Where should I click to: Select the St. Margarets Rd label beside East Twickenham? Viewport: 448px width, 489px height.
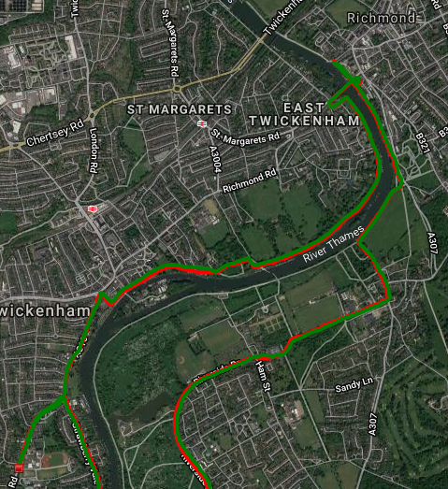pyautogui.click(x=245, y=138)
